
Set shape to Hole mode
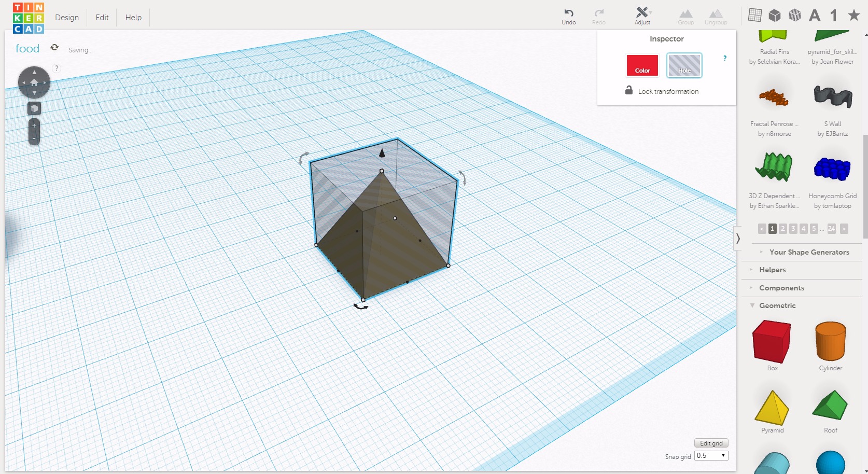(684, 65)
